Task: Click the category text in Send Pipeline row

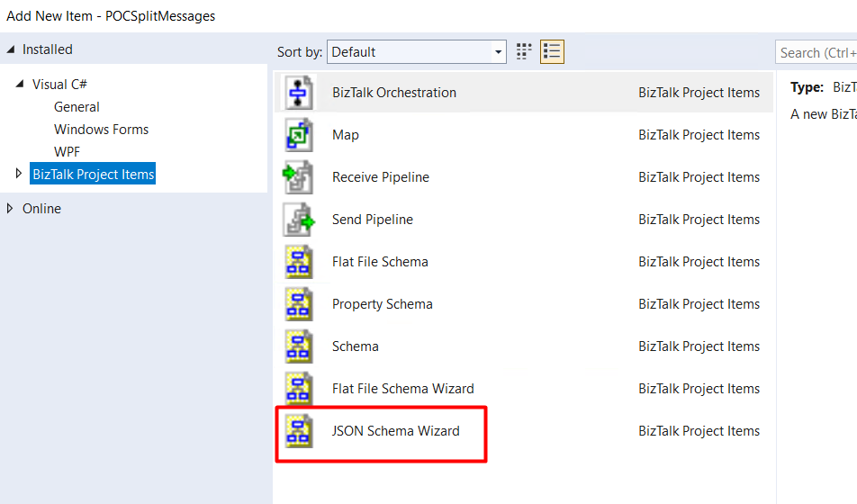Action: pos(699,220)
